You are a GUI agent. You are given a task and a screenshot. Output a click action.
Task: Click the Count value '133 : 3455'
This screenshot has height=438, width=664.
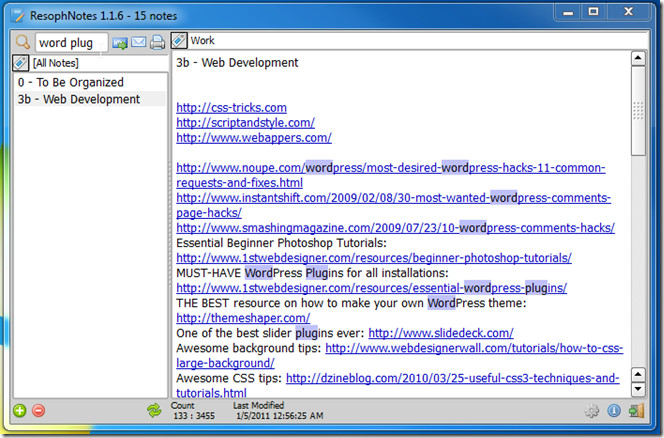[194, 416]
